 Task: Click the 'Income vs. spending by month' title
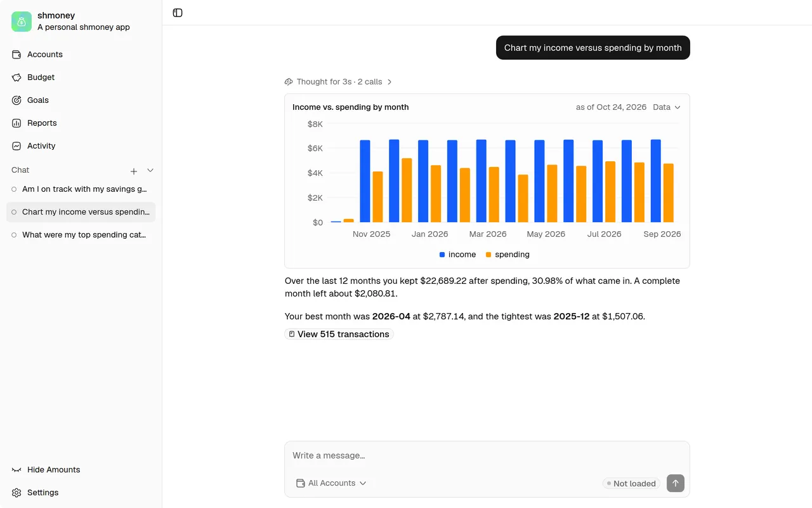350,107
